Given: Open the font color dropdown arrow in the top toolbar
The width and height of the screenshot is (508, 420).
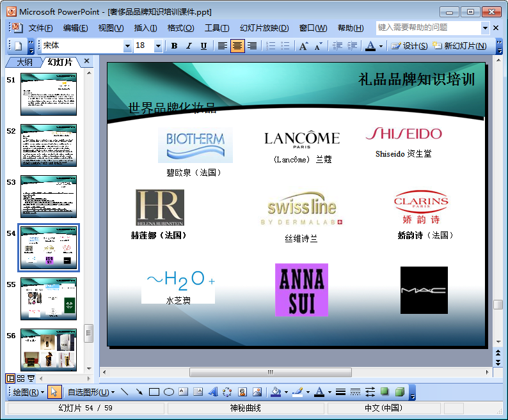Looking at the screenshot, I should [x=381, y=46].
